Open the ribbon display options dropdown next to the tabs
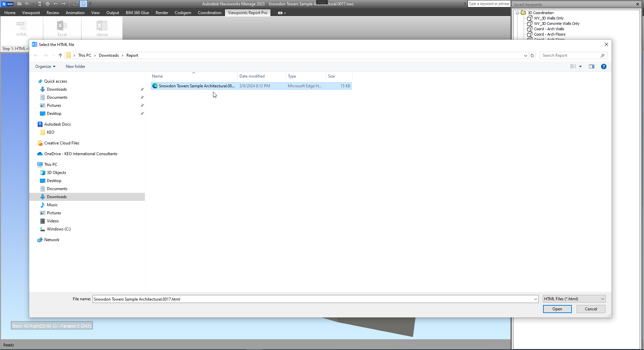This screenshot has width=644, height=350. pyautogui.click(x=282, y=13)
